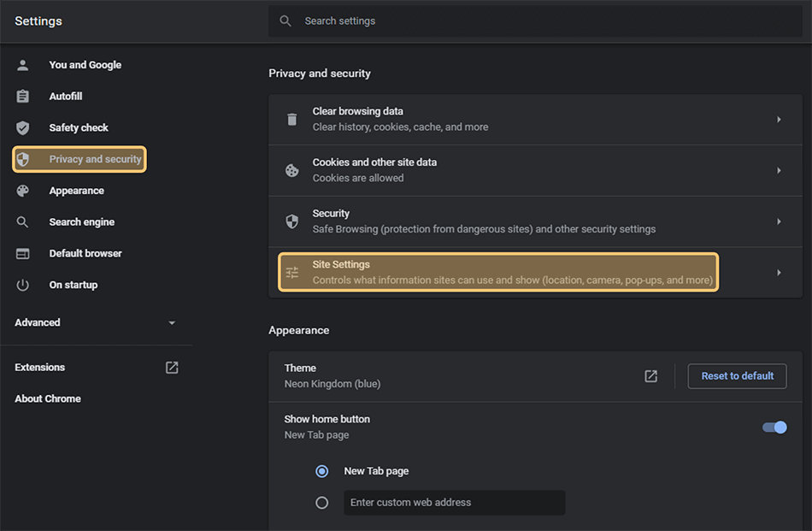Open the Default browser section

point(85,253)
